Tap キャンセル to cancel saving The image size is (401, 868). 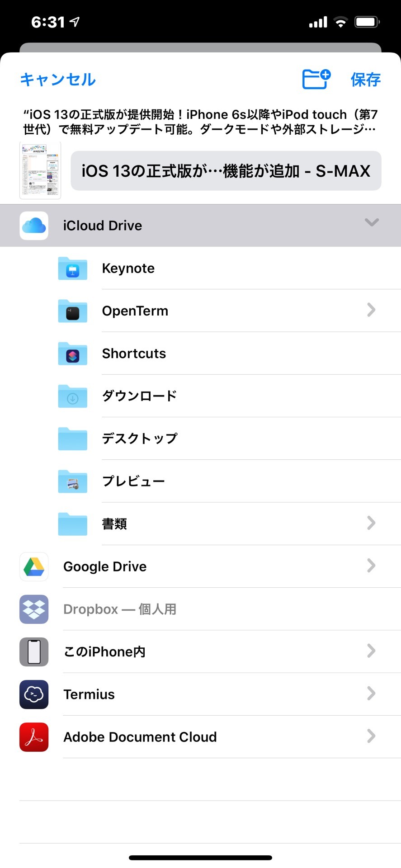[x=58, y=80]
